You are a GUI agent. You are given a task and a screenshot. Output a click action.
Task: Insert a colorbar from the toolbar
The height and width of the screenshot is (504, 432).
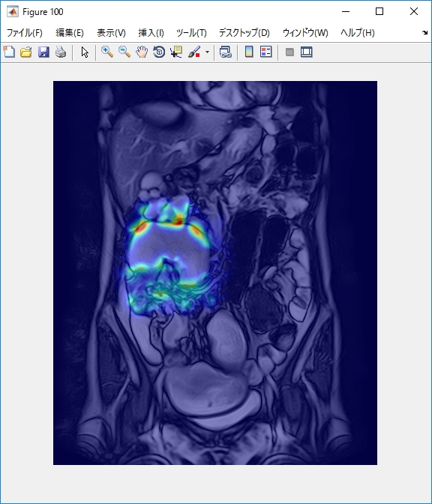click(249, 52)
